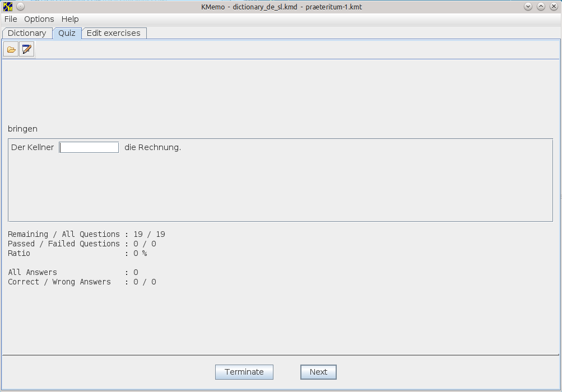Minimize the KMemo window
Viewport: 562px width, 392px height.
pos(528,7)
